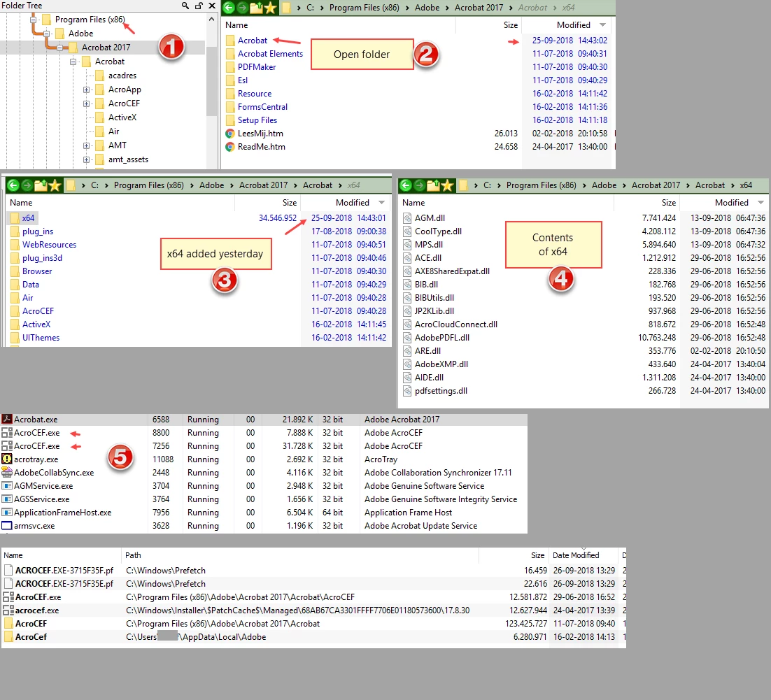771x700 pixels.
Task: Collapse the Program Files (x86) tree node
Action: 33,20
